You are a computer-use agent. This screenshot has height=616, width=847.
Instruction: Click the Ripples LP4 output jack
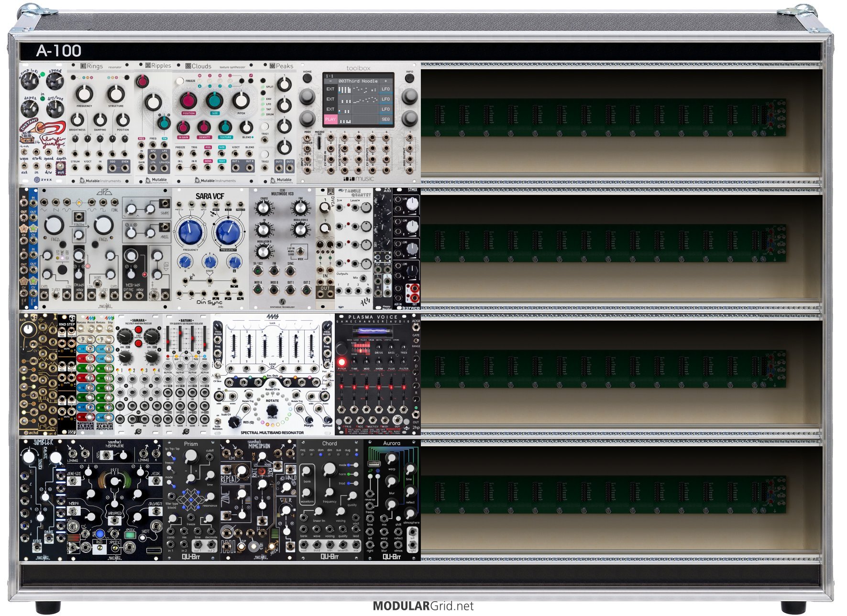click(x=153, y=168)
